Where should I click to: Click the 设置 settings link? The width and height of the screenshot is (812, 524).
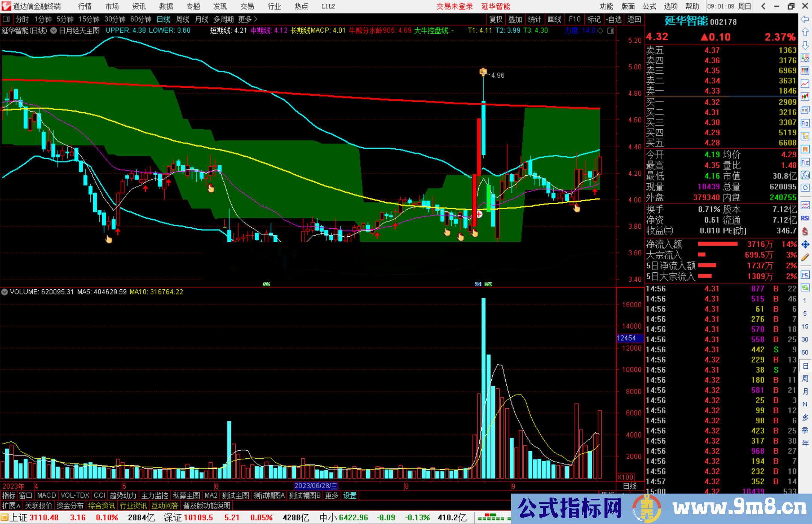(350, 495)
